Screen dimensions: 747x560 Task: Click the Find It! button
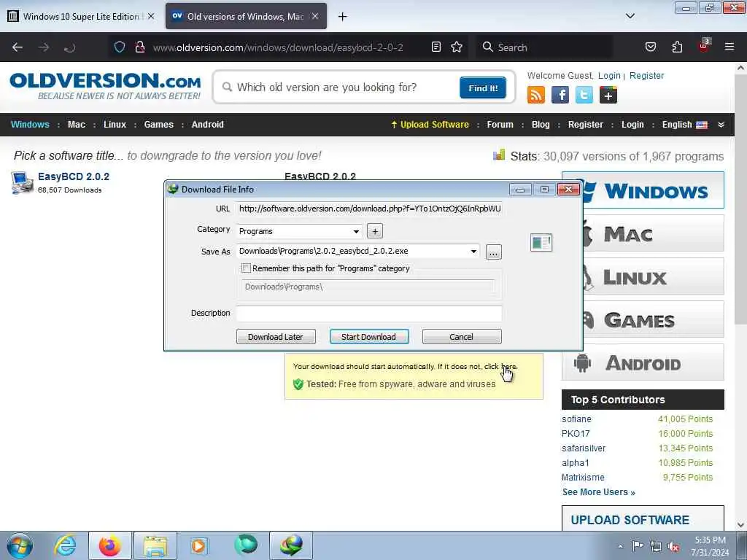[x=483, y=87]
